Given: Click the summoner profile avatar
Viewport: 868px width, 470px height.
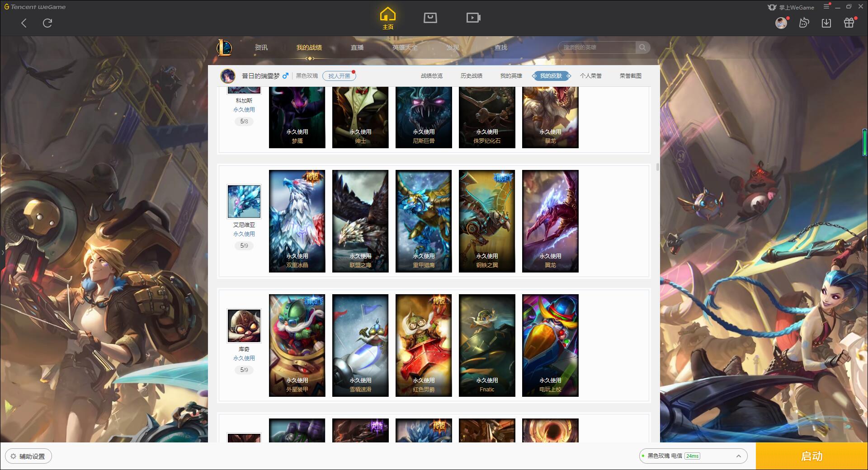Looking at the screenshot, I should tap(228, 76).
